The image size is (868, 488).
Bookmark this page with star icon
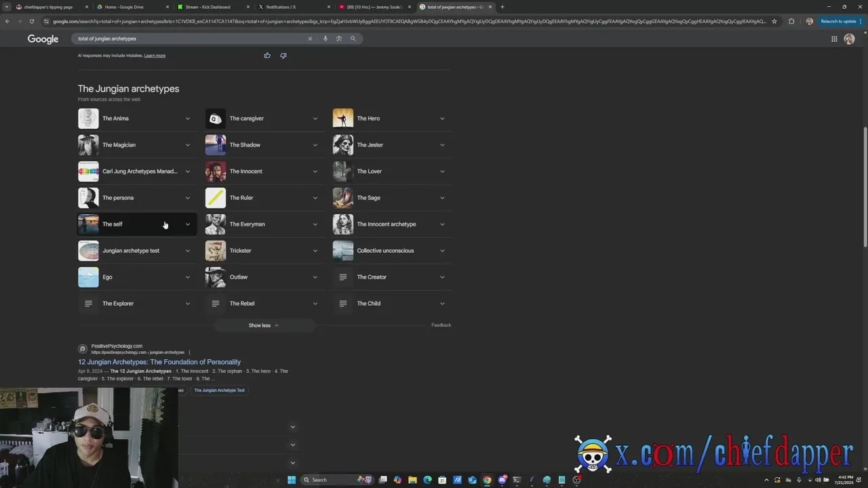(774, 21)
